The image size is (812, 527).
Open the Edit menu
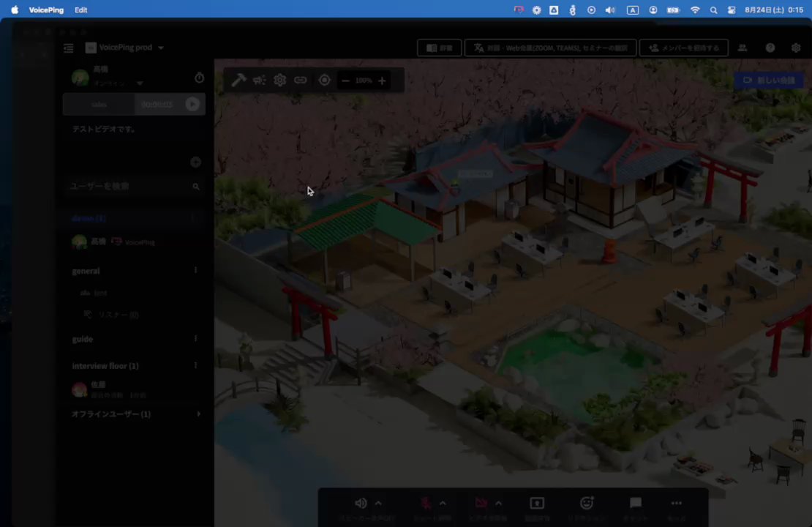coord(80,10)
